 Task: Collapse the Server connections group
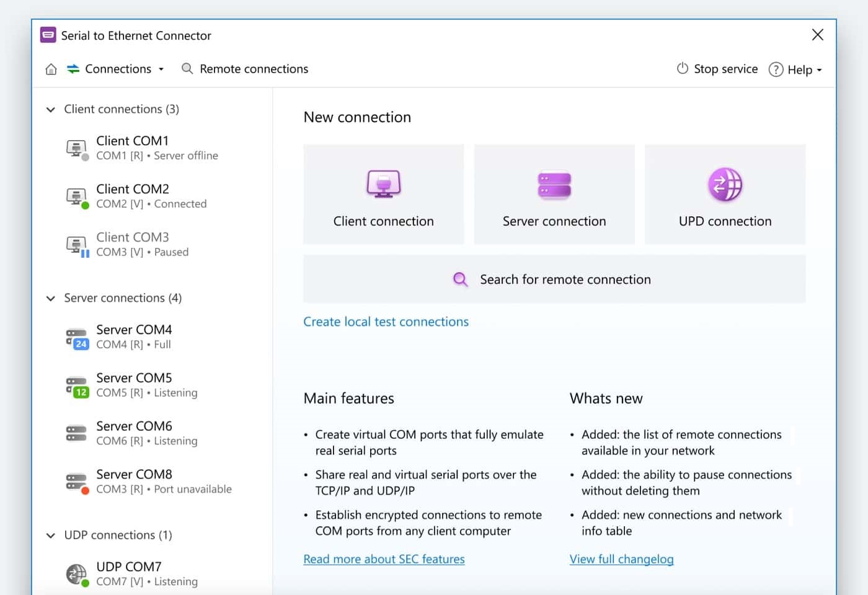pyautogui.click(x=51, y=299)
